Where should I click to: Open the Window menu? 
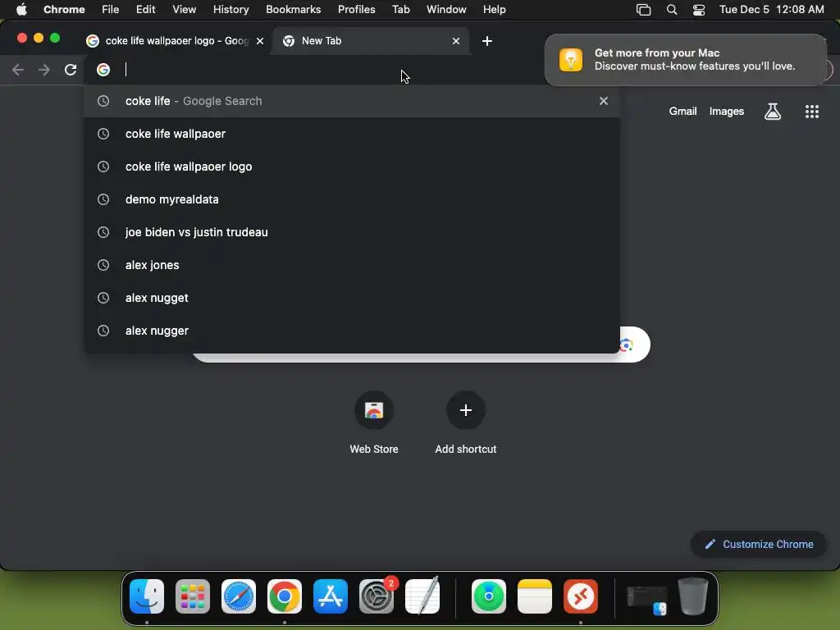446,10
